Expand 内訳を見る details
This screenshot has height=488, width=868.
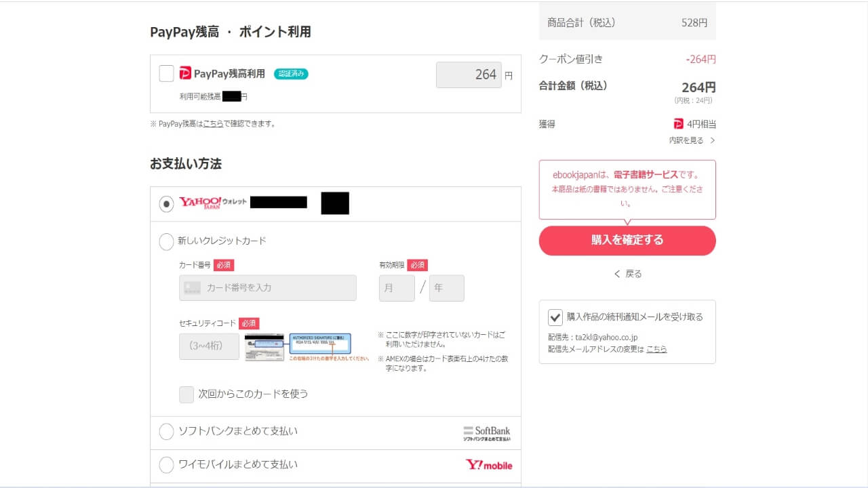[692, 140]
